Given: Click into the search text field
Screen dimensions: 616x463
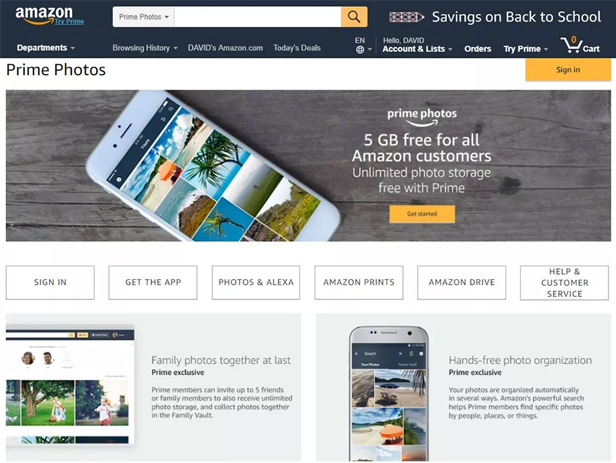Looking at the screenshot, I should coord(257,17).
